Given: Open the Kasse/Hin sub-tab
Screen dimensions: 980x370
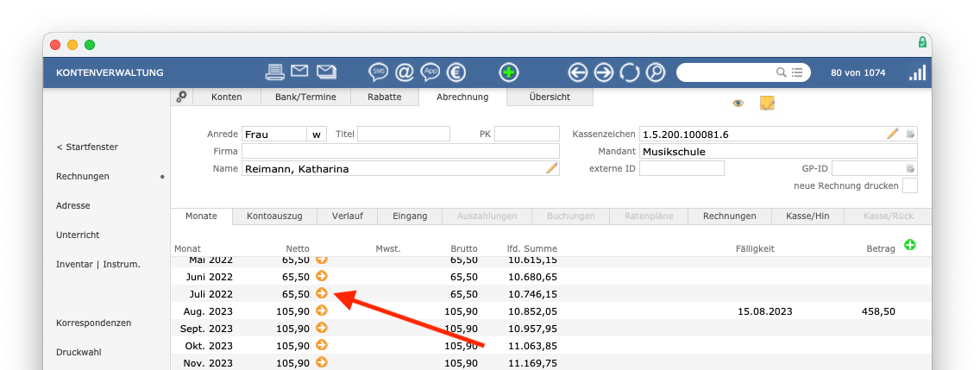Looking at the screenshot, I should click(807, 216).
